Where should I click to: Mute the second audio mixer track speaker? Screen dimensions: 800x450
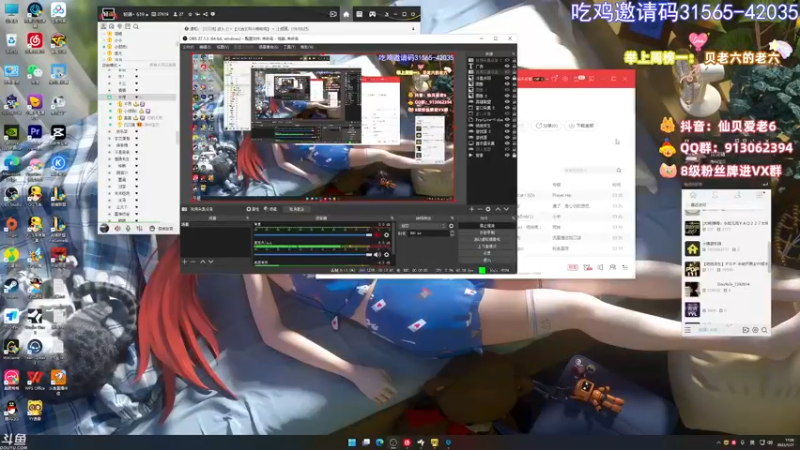pyautogui.click(x=378, y=254)
